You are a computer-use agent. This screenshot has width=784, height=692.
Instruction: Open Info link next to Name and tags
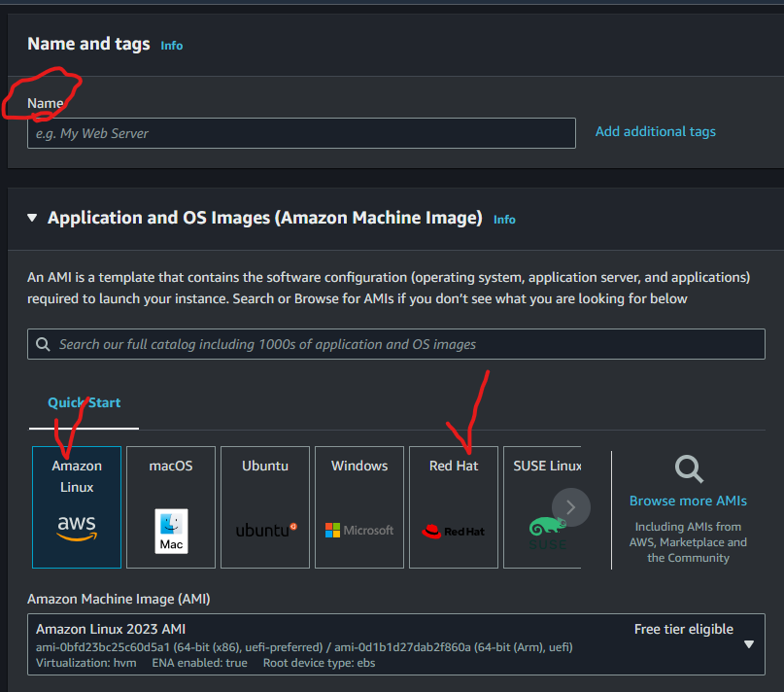click(172, 46)
